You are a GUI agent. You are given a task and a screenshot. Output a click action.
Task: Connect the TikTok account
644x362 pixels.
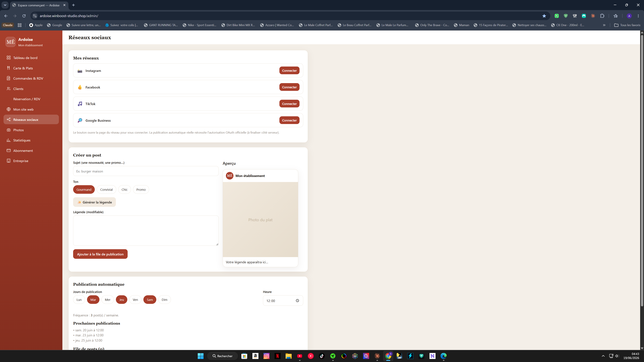click(x=289, y=104)
